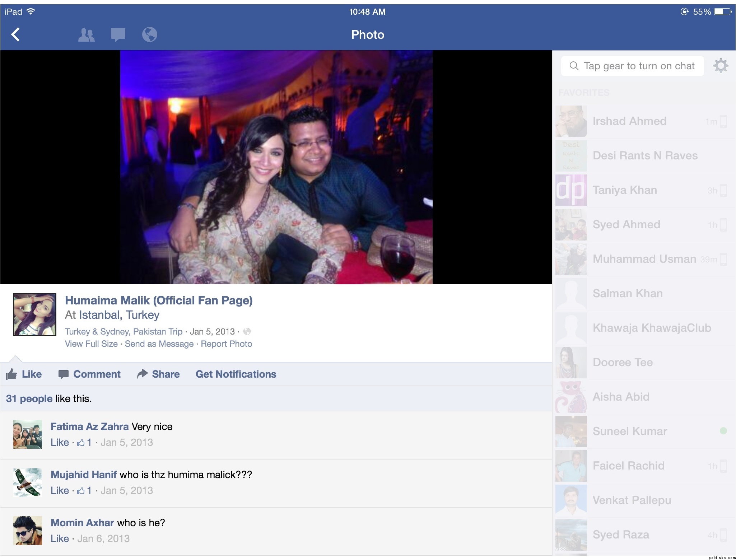The height and width of the screenshot is (560, 736).
Task: Open Mujahid Hanif's profile name
Action: click(x=83, y=475)
